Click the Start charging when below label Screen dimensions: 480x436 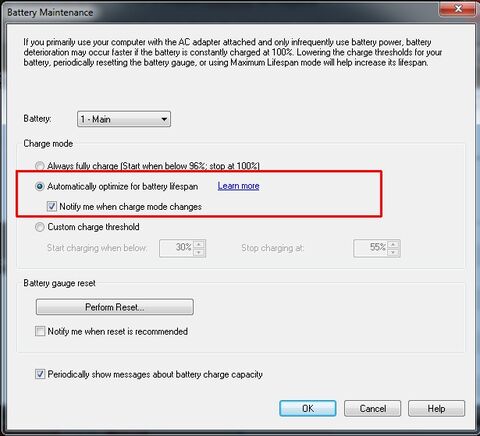[x=97, y=248]
